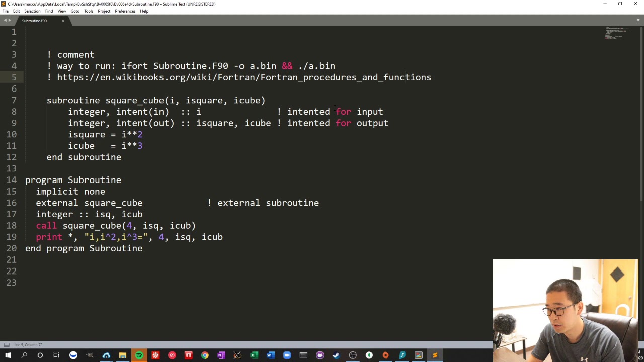The height and width of the screenshot is (362, 644).
Task: Open the Preferences menu
Action: (125, 11)
